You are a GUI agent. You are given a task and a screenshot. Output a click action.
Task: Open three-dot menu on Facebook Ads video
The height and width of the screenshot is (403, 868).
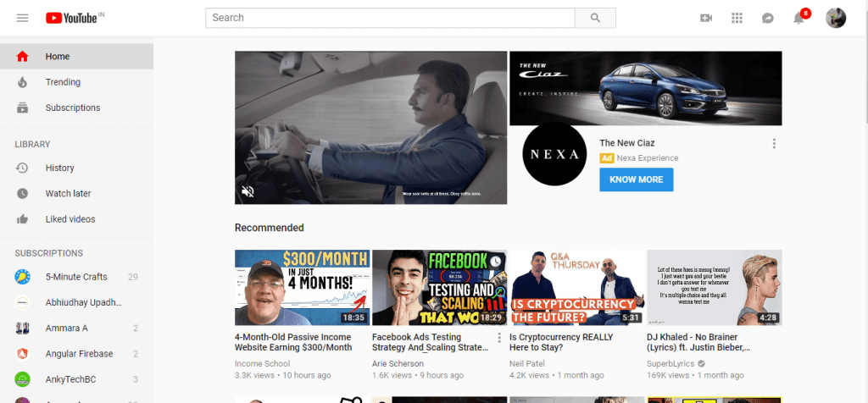499,338
